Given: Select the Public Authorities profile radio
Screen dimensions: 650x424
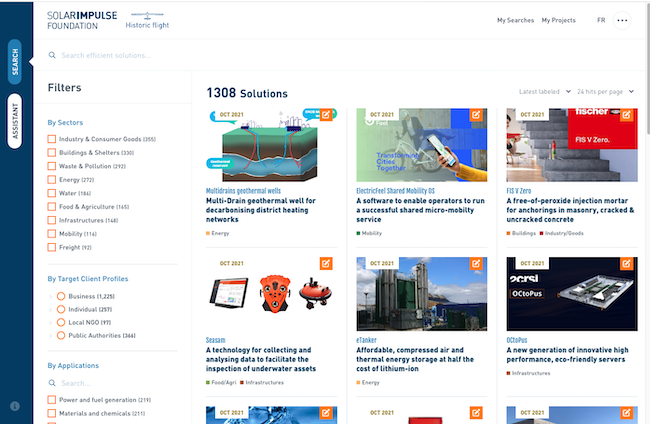Looking at the screenshot, I should tap(61, 335).
